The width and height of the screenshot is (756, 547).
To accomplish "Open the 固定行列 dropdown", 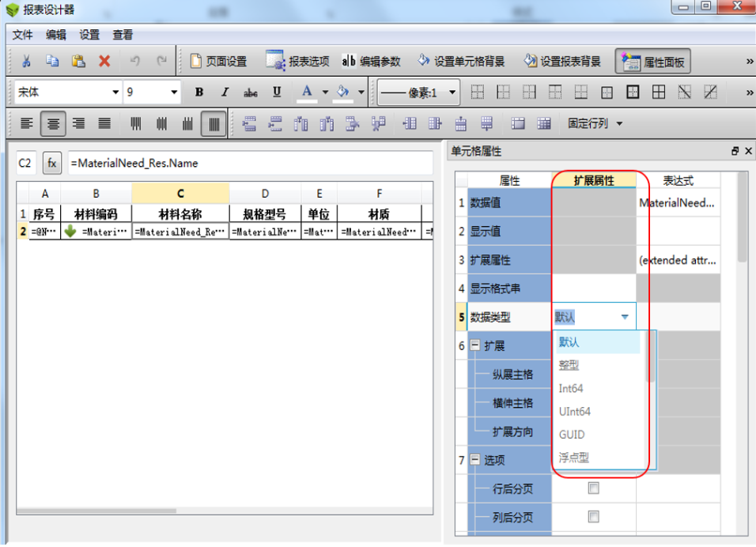I will 595,123.
